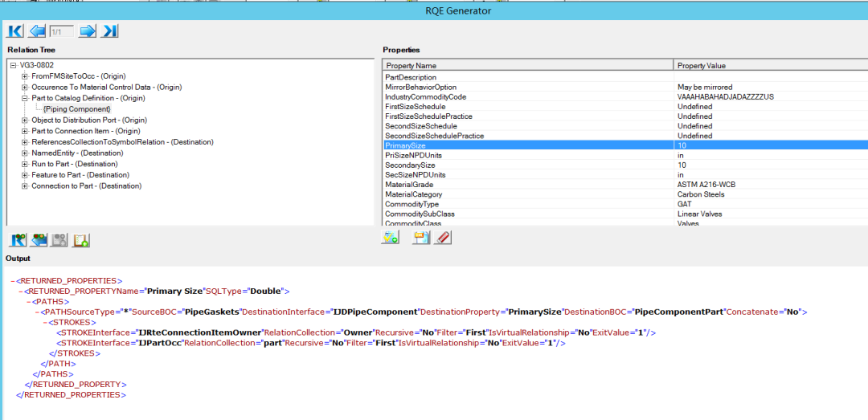Select NamedEntity - (Destination) label
This screenshot has width=868, height=420.
pyautogui.click(x=77, y=153)
